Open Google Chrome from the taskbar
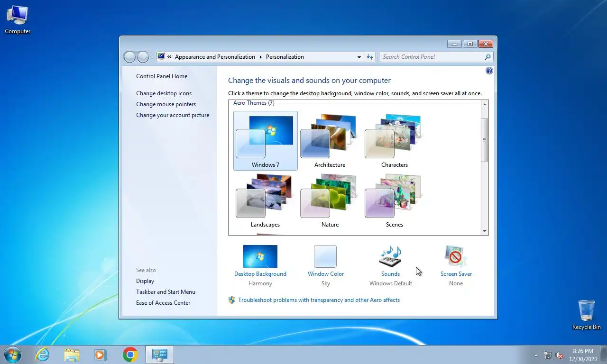 [x=130, y=355]
